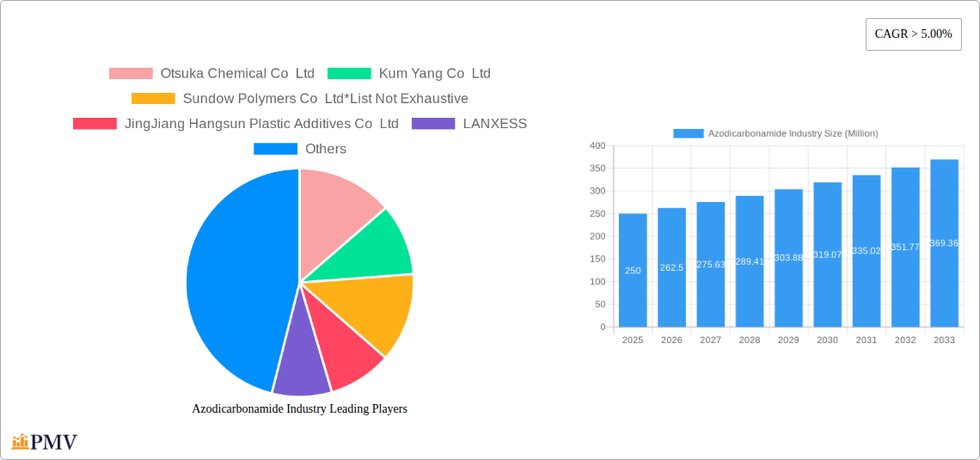Screen dimensions: 980x460
Task: Click the 2028 bar labeled 289.41
Action: [x=750, y=261]
